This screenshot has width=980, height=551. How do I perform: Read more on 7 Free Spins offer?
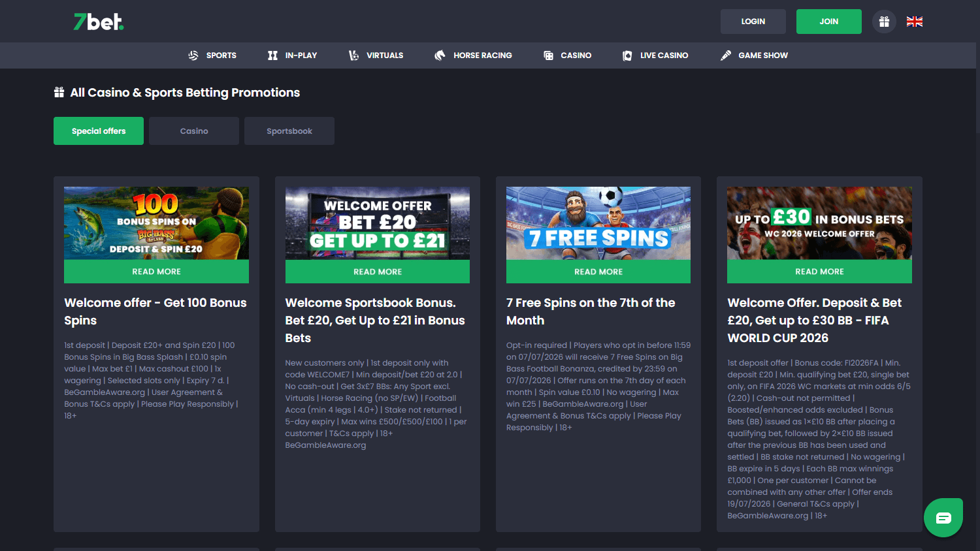coord(598,272)
